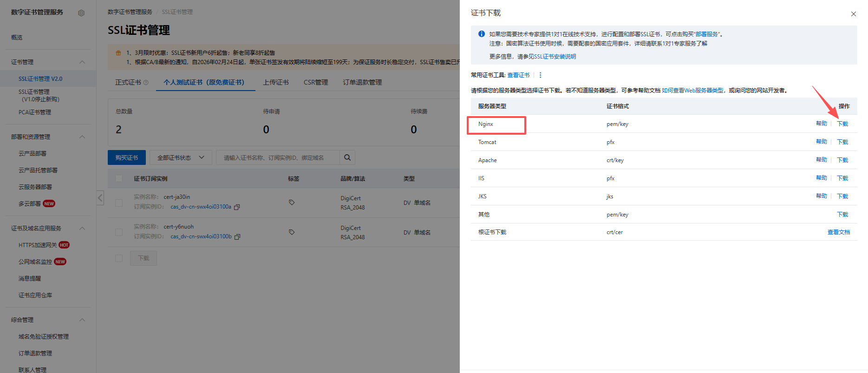This screenshot has height=373, width=868.
Task: Click the 购买证书 button
Action: click(x=127, y=158)
